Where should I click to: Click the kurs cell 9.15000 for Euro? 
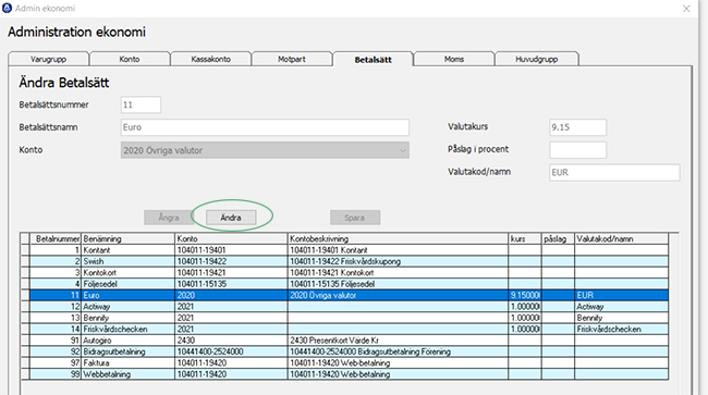[x=525, y=295]
